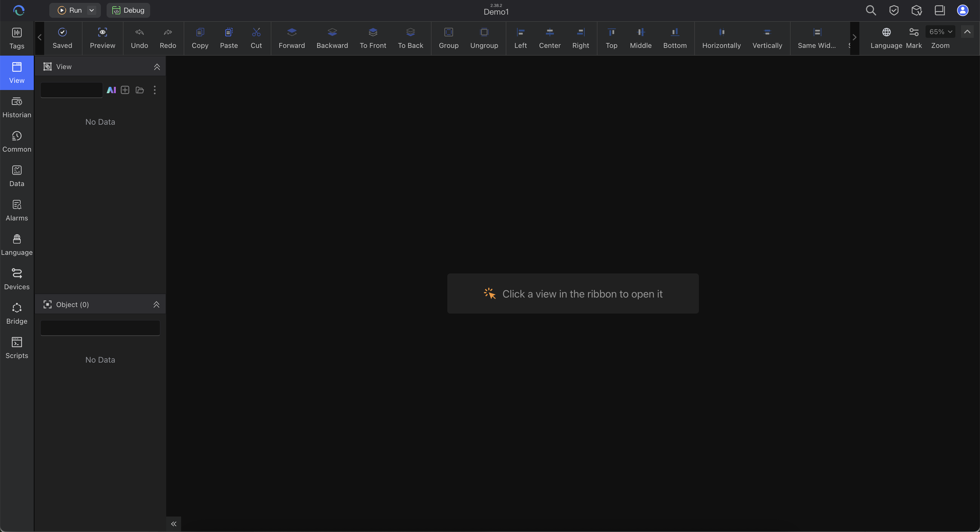Open the 65% zoom dropdown
The image size is (980, 532).
940,32
